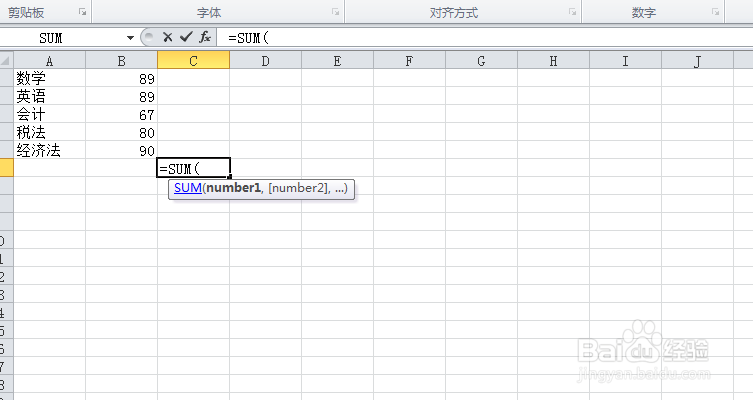Click the cell containing 税法
The image size is (753, 400).
click(49, 132)
